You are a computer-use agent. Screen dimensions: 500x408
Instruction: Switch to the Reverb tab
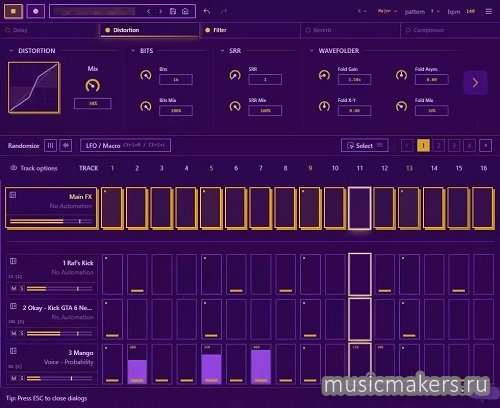coord(350,30)
